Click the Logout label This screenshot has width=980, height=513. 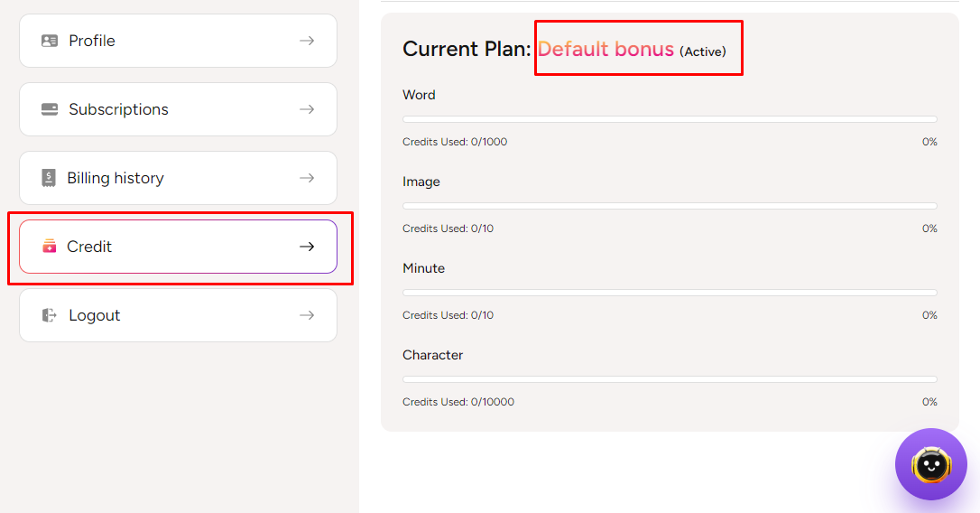point(95,315)
